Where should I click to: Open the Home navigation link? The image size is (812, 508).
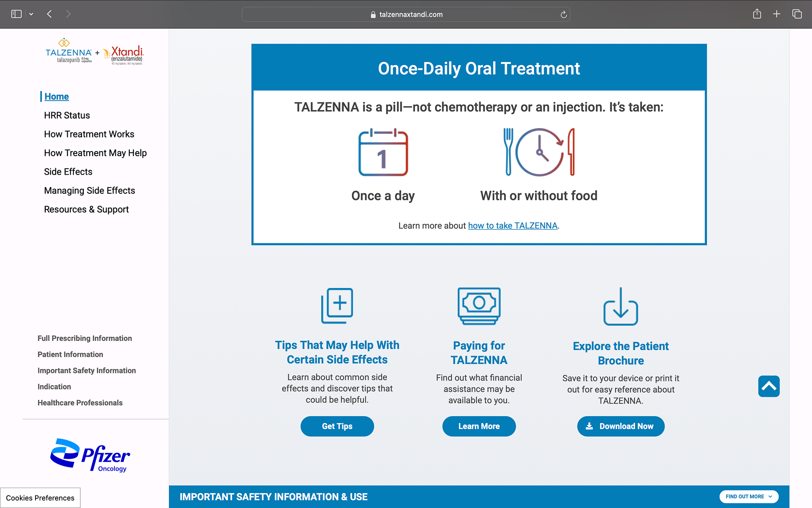(x=57, y=96)
